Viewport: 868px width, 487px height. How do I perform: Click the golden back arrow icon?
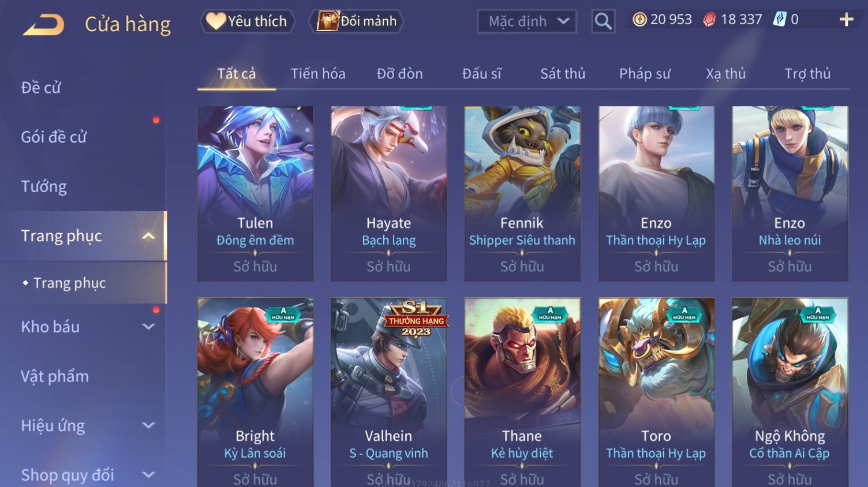coord(43,25)
